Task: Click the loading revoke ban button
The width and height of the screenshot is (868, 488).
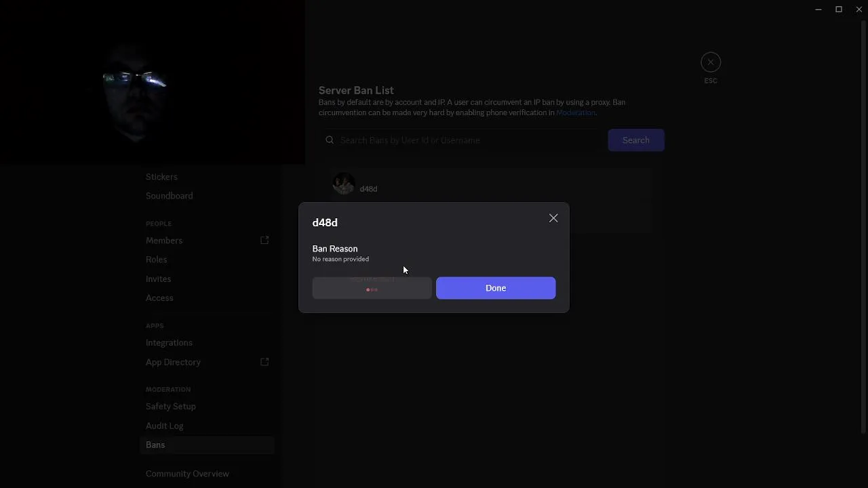Action: [372, 288]
